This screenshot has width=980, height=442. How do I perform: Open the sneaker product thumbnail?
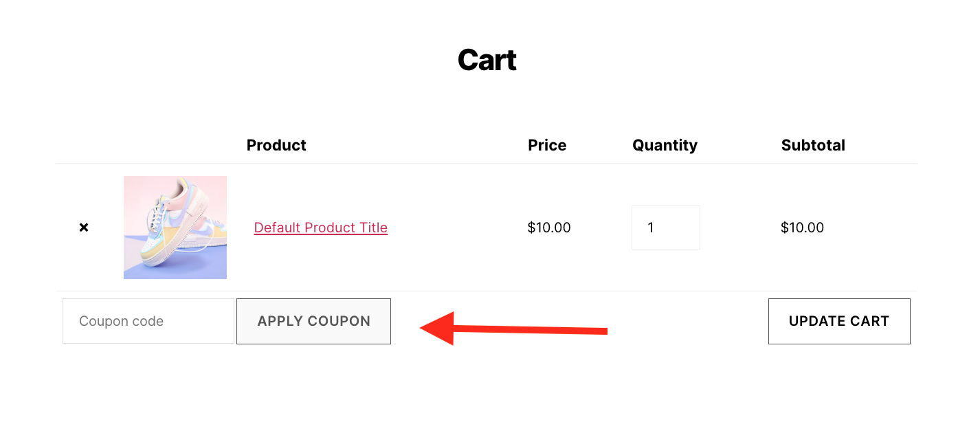[x=175, y=228]
